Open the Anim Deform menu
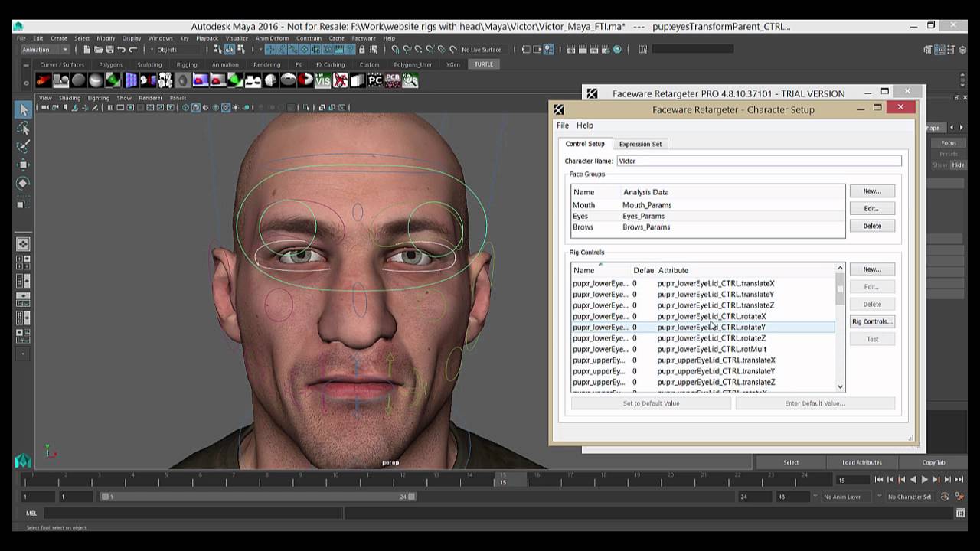The width and height of the screenshot is (980, 551). 272,38
